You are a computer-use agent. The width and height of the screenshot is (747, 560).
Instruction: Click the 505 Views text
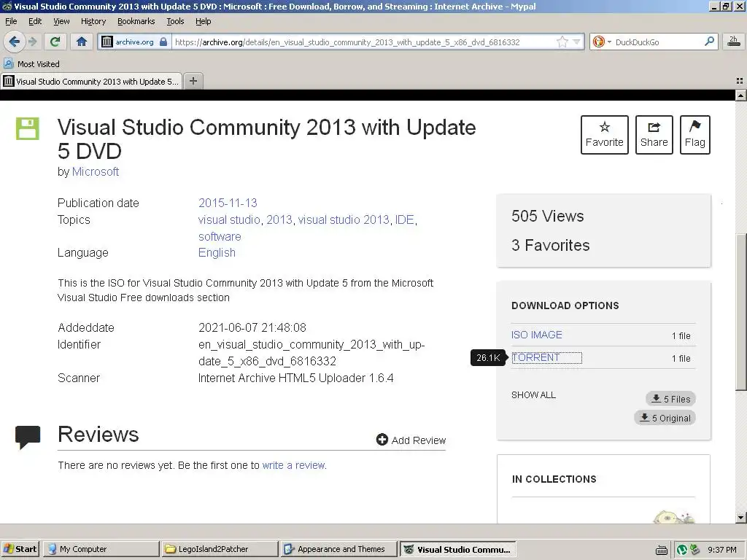tap(547, 216)
